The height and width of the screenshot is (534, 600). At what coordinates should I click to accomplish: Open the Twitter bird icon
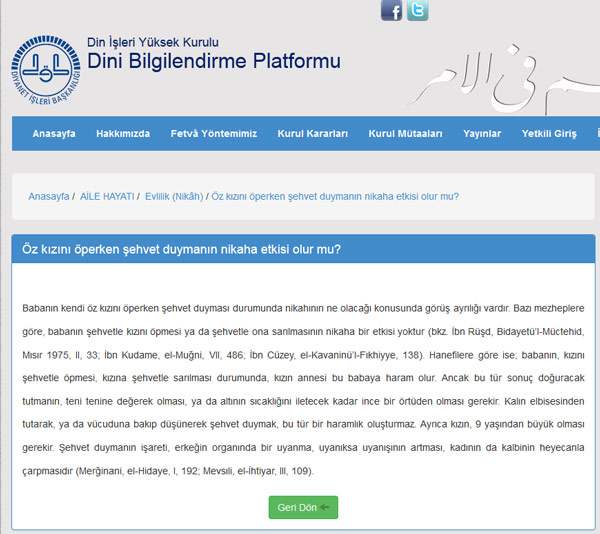coord(417,11)
